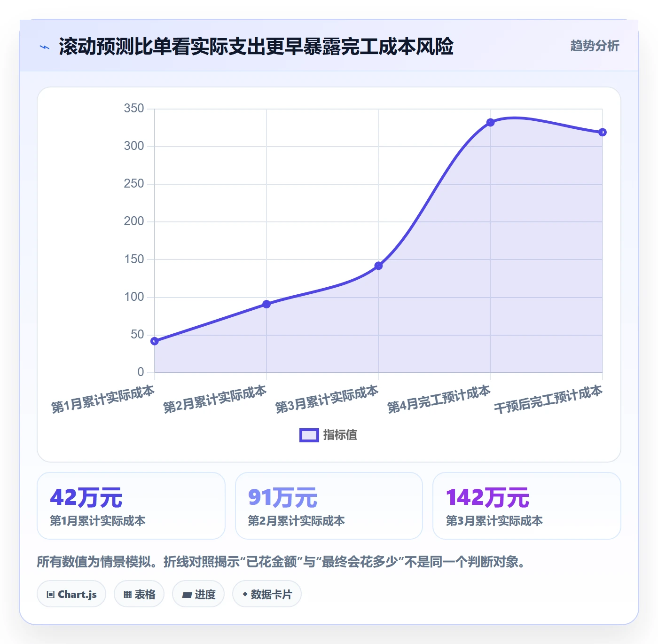The image size is (658, 644).
Task: Click the 第1月累计实际成本 caption under 42万元
Action: tap(98, 521)
